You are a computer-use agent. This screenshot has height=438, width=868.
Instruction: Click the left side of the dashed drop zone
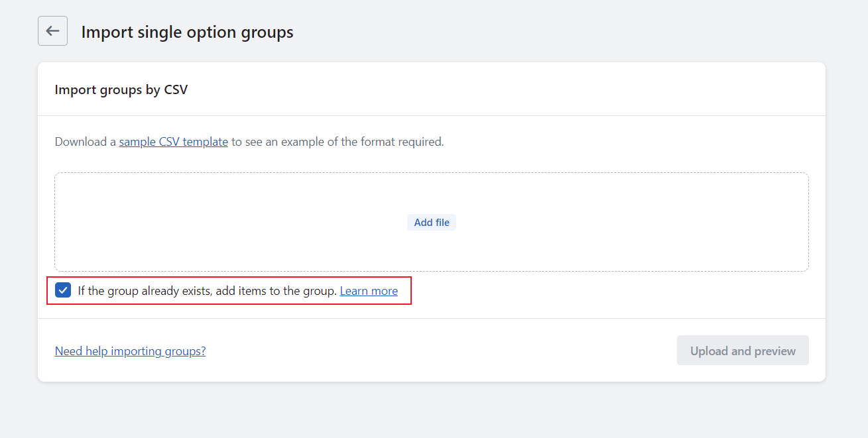166,222
